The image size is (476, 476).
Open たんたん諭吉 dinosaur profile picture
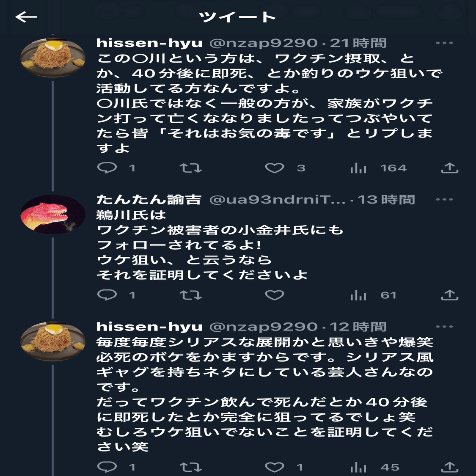(x=53, y=215)
